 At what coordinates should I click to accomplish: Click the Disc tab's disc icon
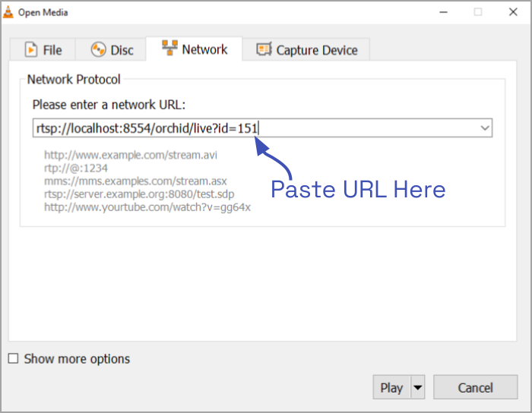pyautogui.click(x=98, y=49)
